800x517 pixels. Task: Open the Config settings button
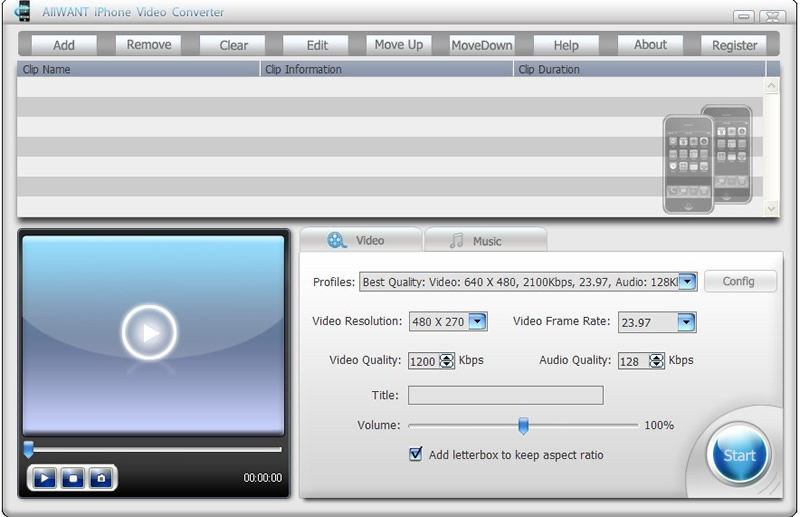click(x=740, y=281)
